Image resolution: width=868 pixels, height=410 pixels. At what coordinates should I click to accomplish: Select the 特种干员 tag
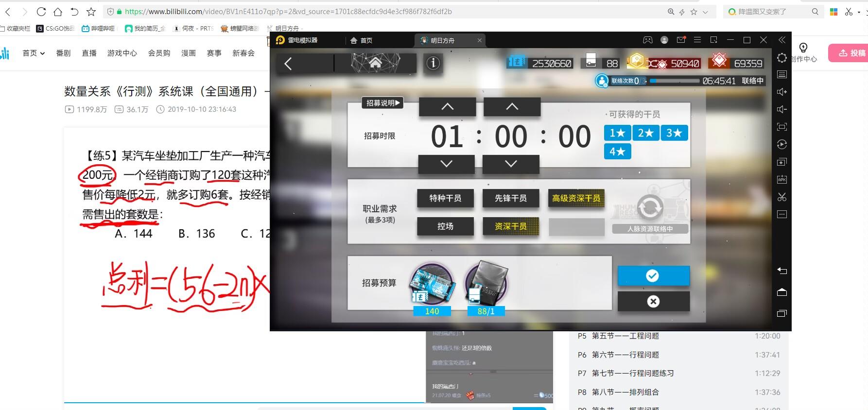(x=445, y=198)
